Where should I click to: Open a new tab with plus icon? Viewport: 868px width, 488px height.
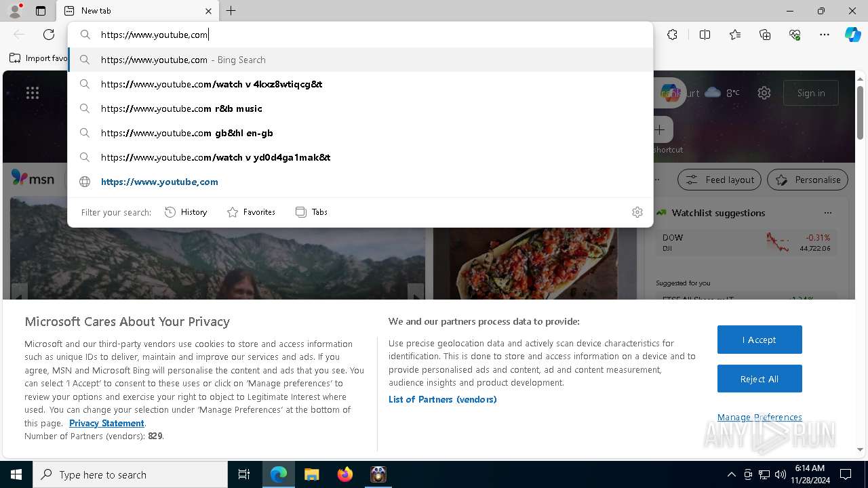tap(231, 11)
